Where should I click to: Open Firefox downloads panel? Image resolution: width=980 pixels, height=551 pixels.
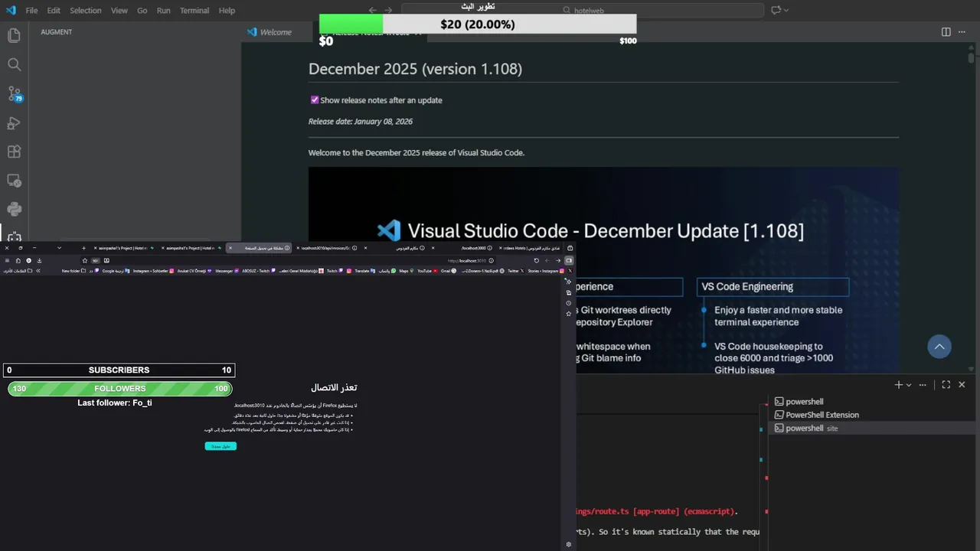pyautogui.click(x=39, y=260)
